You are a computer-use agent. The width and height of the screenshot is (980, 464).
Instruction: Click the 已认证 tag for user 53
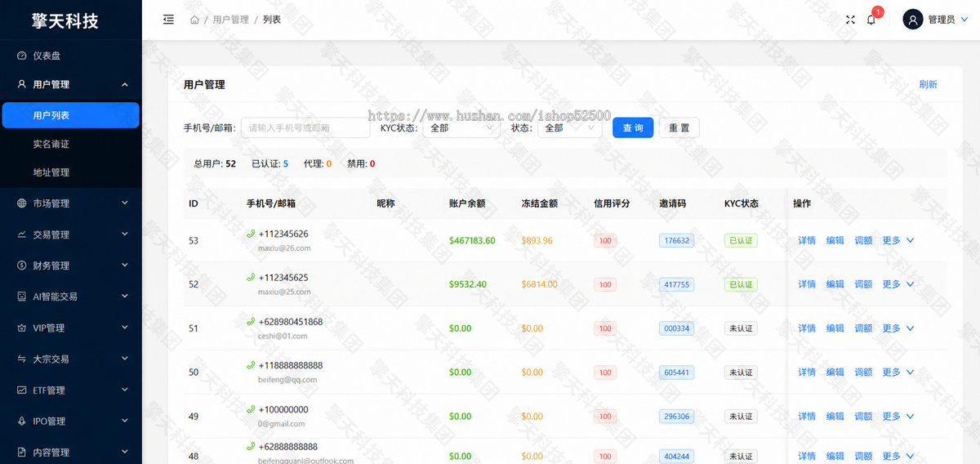click(x=741, y=240)
